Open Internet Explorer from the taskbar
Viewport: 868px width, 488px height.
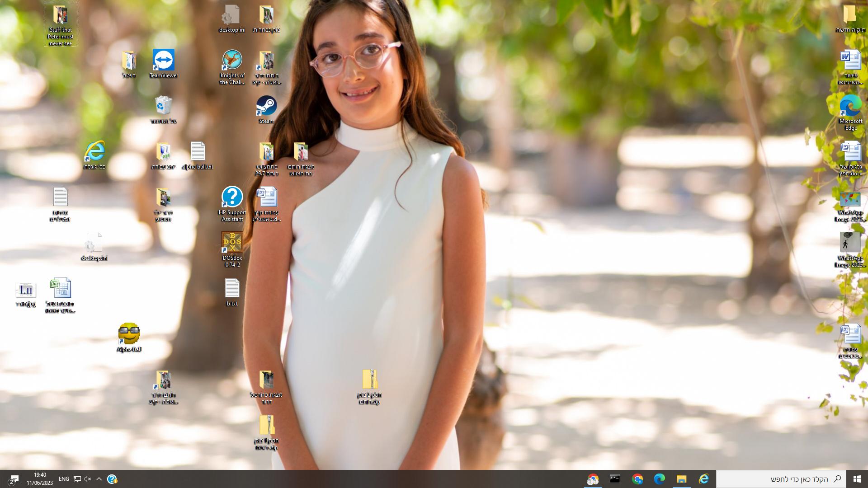tap(704, 479)
